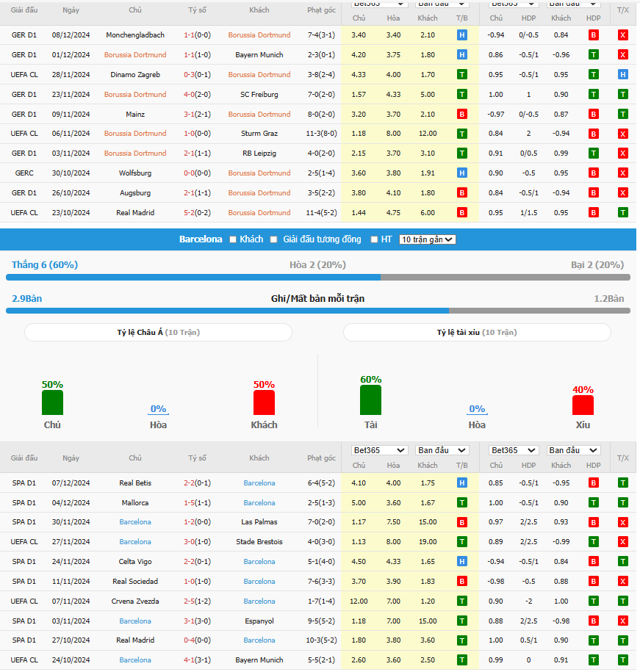
Task: Click the green T HDP badge in the RB Leipzig row
Action: tap(593, 153)
